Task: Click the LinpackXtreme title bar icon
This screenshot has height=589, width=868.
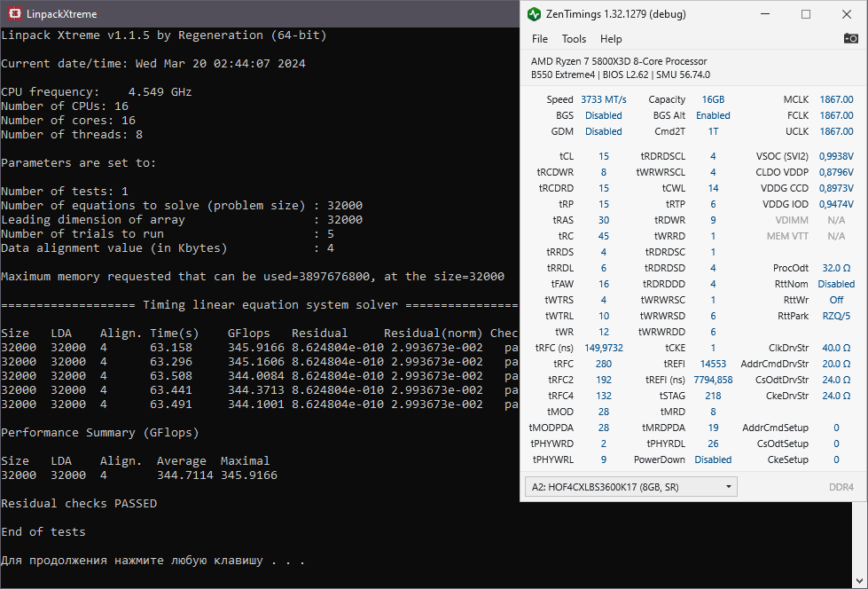Action: click(x=15, y=14)
